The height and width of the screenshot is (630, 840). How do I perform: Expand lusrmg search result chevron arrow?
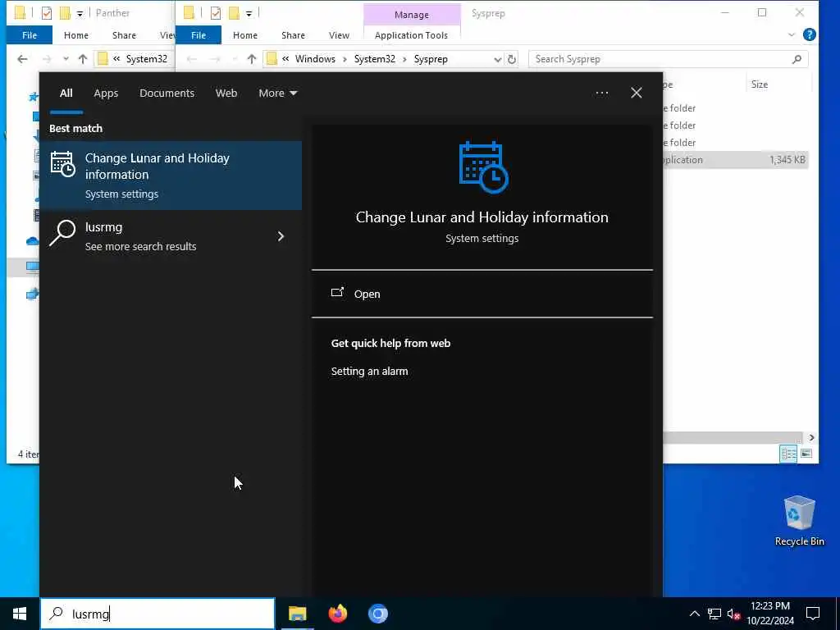pos(281,236)
